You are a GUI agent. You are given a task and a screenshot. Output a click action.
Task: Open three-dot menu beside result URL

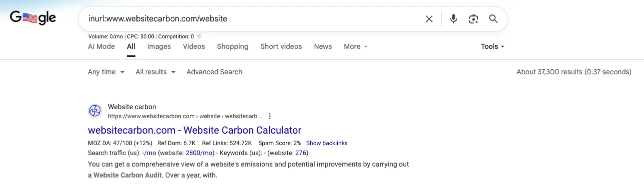pyautogui.click(x=270, y=116)
